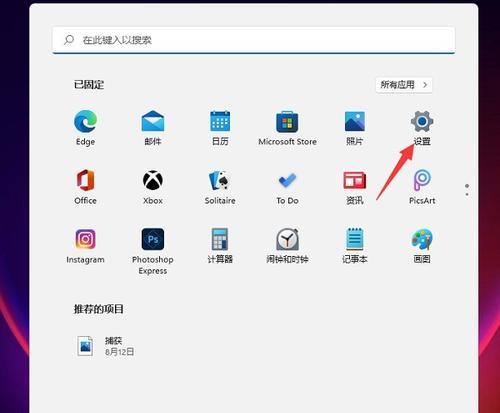Screen dimensions: 500x413
Task: Open the Edge browser app
Action: coord(85,128)
